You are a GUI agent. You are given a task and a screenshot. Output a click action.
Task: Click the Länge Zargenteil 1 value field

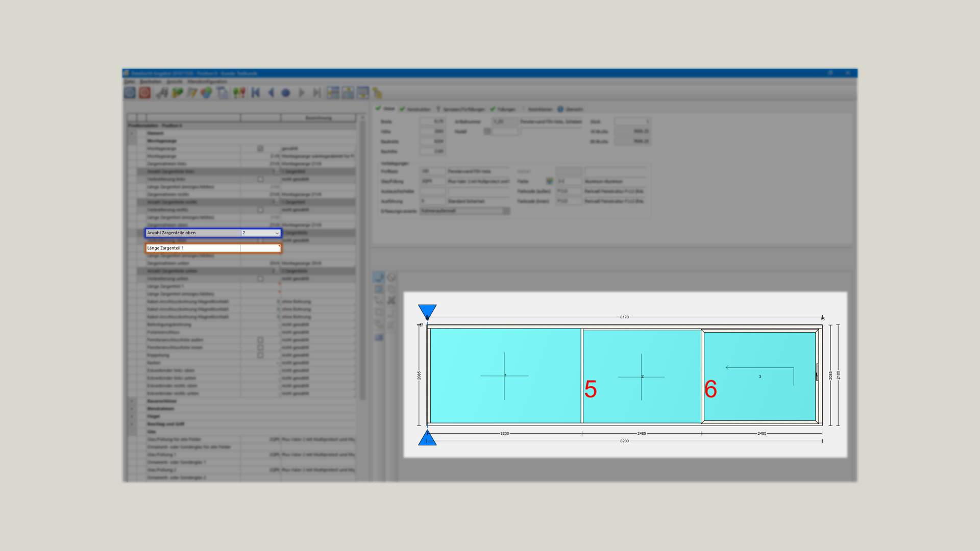[x=260, y=248]
